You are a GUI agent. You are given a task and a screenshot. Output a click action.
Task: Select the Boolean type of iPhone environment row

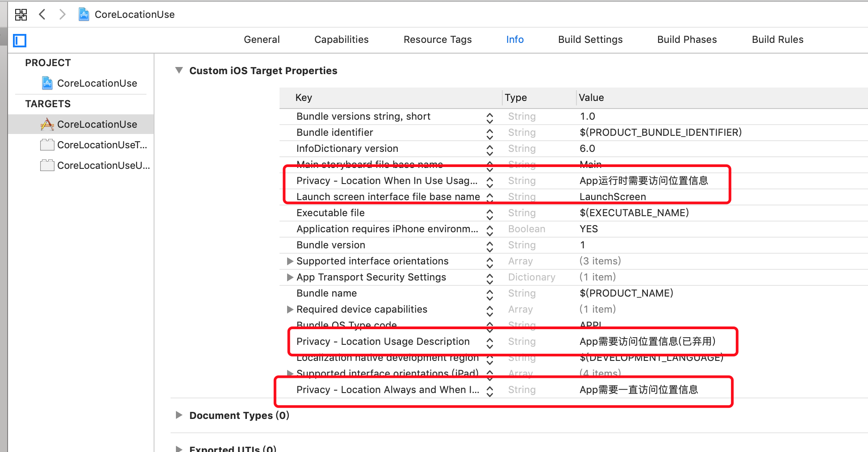click(x=526, y=229)
